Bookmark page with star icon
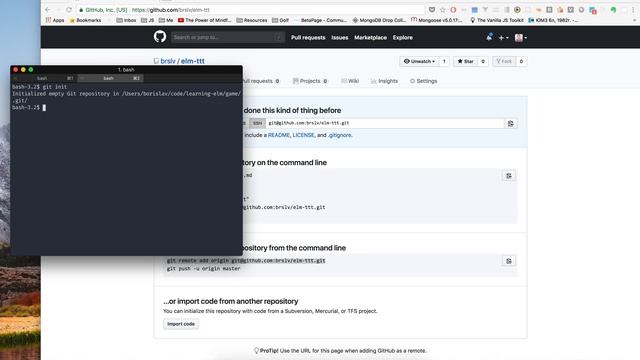The width and height of the screenshot is (640, 360). pyautogui.click(x=442, y=9)
